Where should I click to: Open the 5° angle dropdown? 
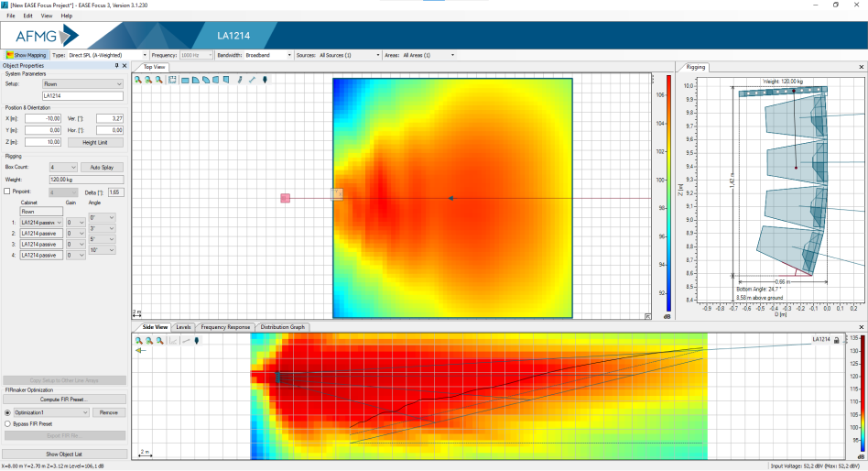pyautogui.click(x=103, y=239)
